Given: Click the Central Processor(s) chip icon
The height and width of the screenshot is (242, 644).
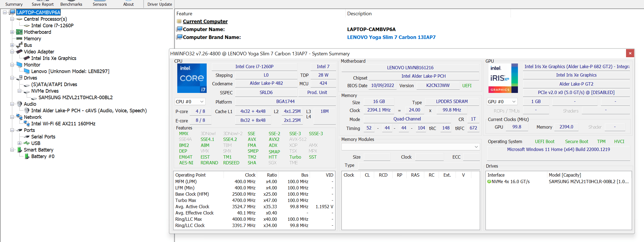Looking at the screenshot, I should pyautogui.click(x=19, y=19).
